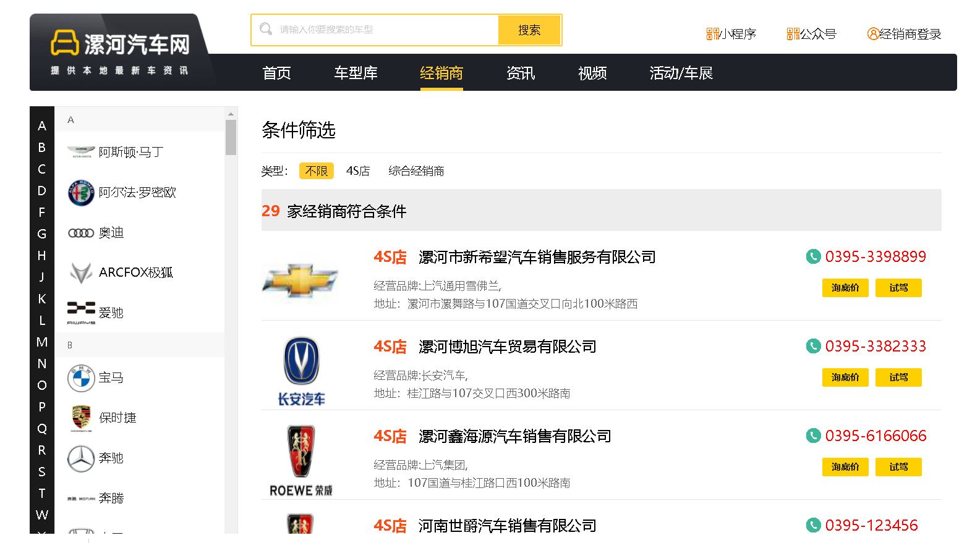Select the Aston Martin brand logo
The height and width of the screenshot is (543, 980).
point(81,152)
